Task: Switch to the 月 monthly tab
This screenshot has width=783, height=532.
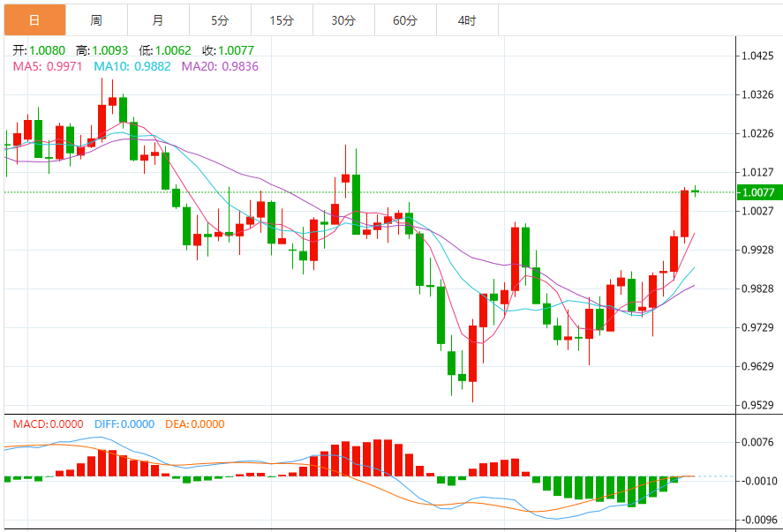Action: (x=158, y=20)
